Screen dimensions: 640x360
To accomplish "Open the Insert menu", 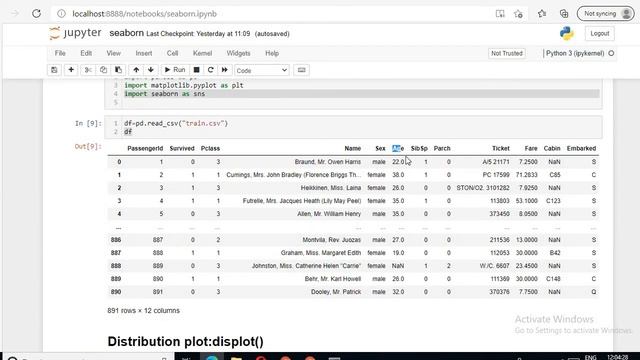I will (144, 53).
